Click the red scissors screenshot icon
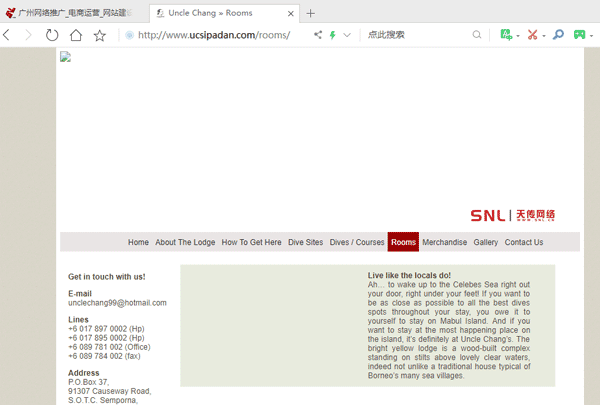Viewport: 600px width, 405px height. pos(532,35)
